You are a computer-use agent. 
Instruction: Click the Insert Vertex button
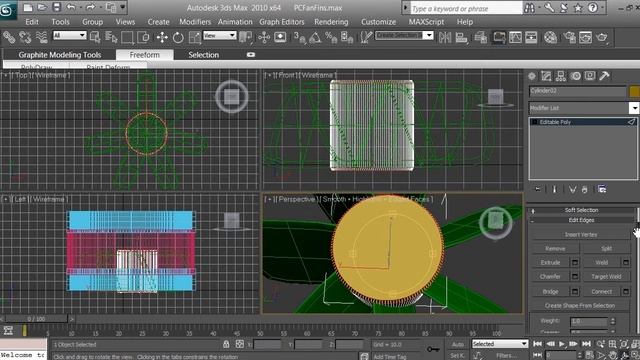[580, 234]
